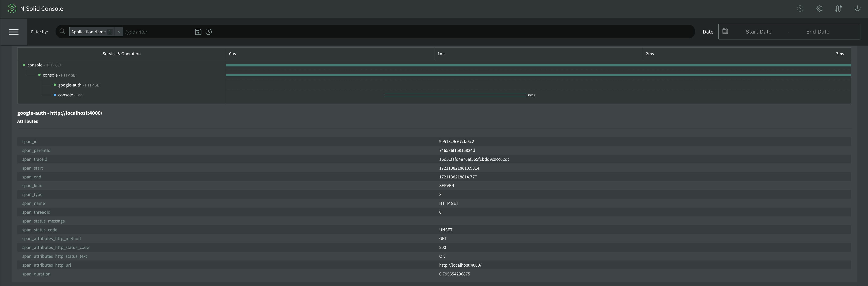
Task: Open the filter history clock icon
Action: [x=209, y=32]
